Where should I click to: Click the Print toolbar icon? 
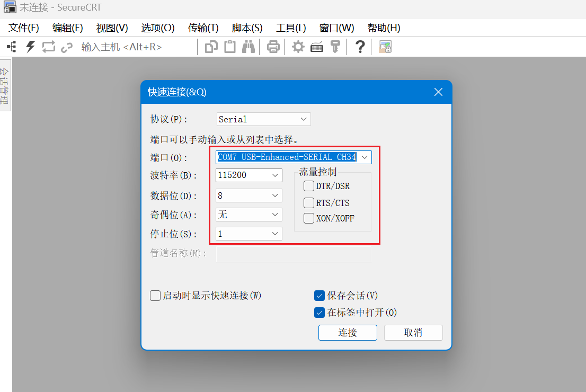click(273, 47)
